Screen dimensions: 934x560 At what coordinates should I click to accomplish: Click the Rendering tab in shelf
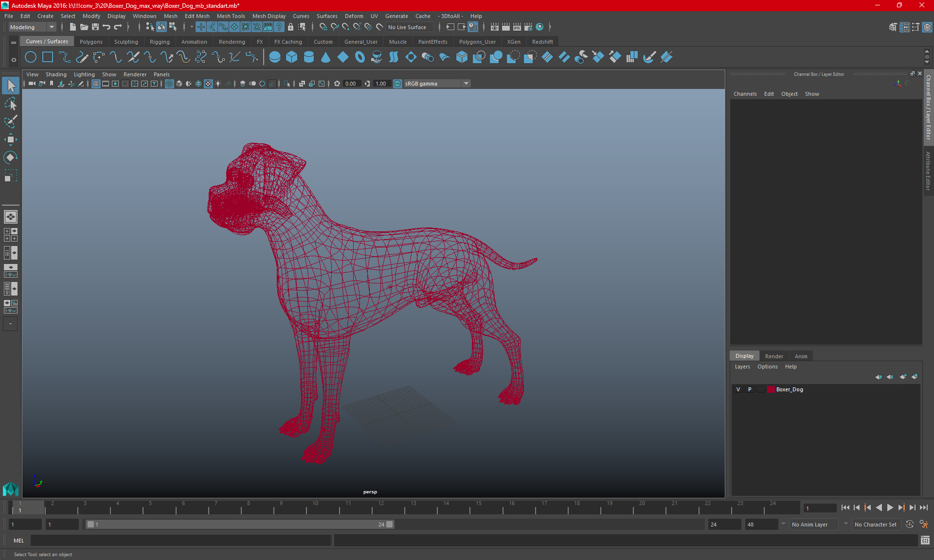(x=232, y=41)
